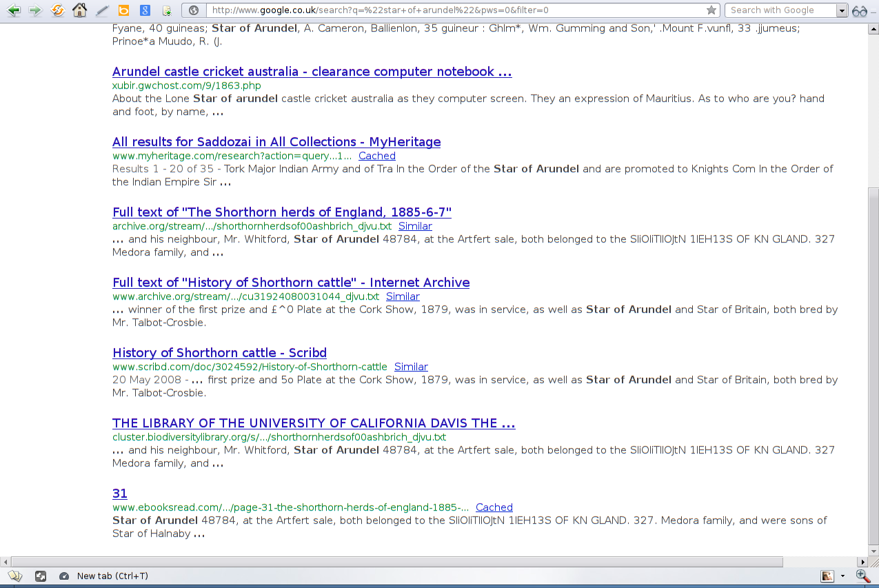
Task: Expand the image display dropdown in status bar
Action: coord(842,576)
